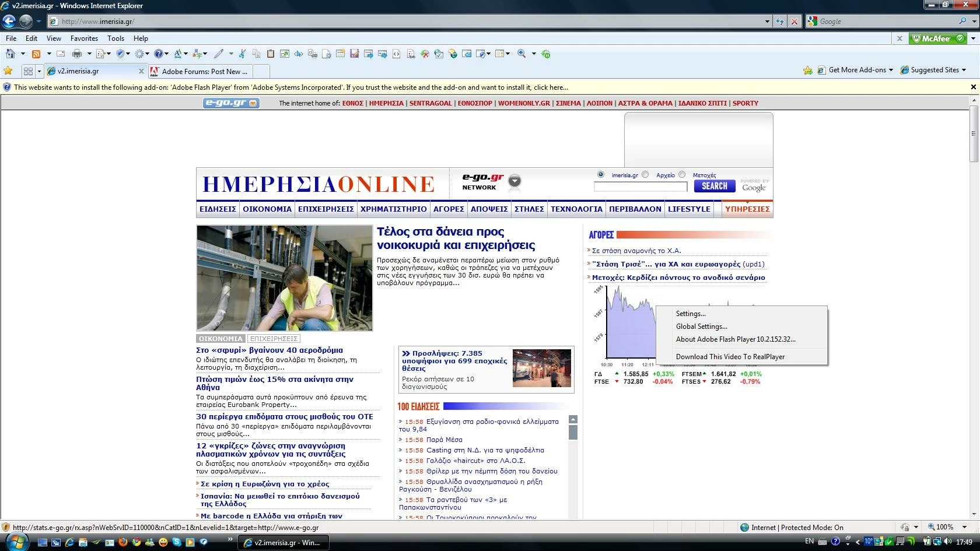980x551 pixels.
Task: Choose Settings... in the Flash context menu
Action: pyautogui.click(x=691, y=314)
